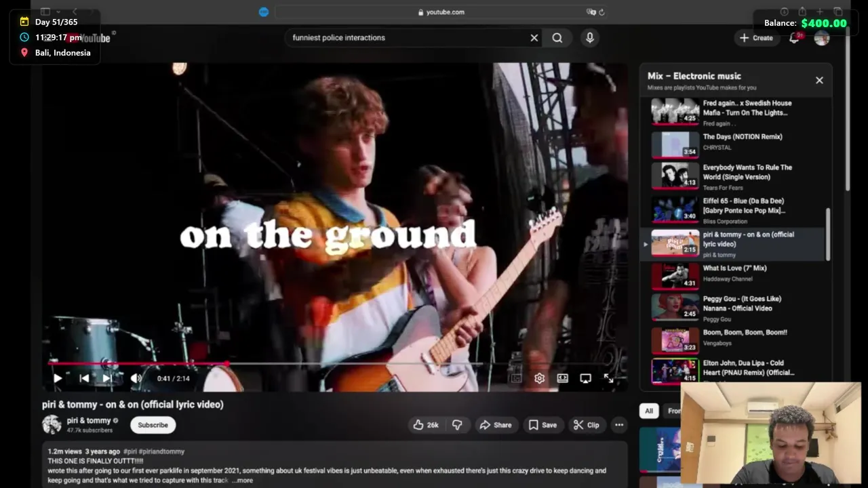Click the Safari address bar youtube.com
Screen dimensions: 868x488
[441, 12]
